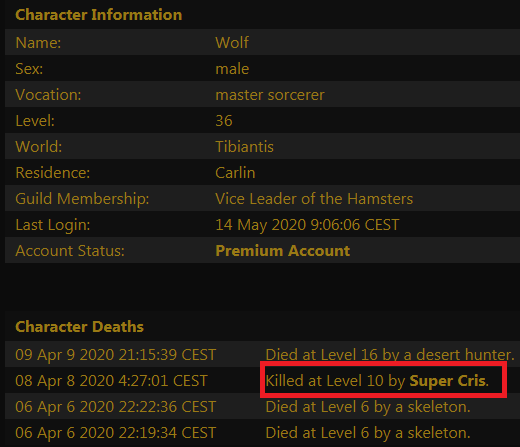Click the level value 36
The image size is (520, 447).
point(224,121)
